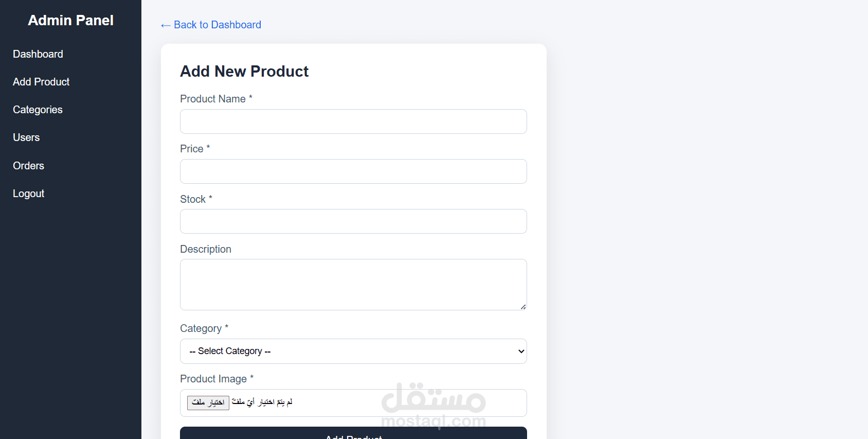Open the Orders sidebar item
Viewport: 868px width, 439px height.
pyautogui.click(x=28, y=166)
